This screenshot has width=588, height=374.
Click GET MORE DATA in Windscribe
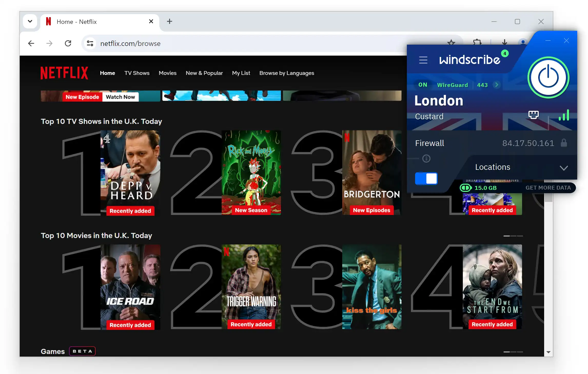coord(548,188)
